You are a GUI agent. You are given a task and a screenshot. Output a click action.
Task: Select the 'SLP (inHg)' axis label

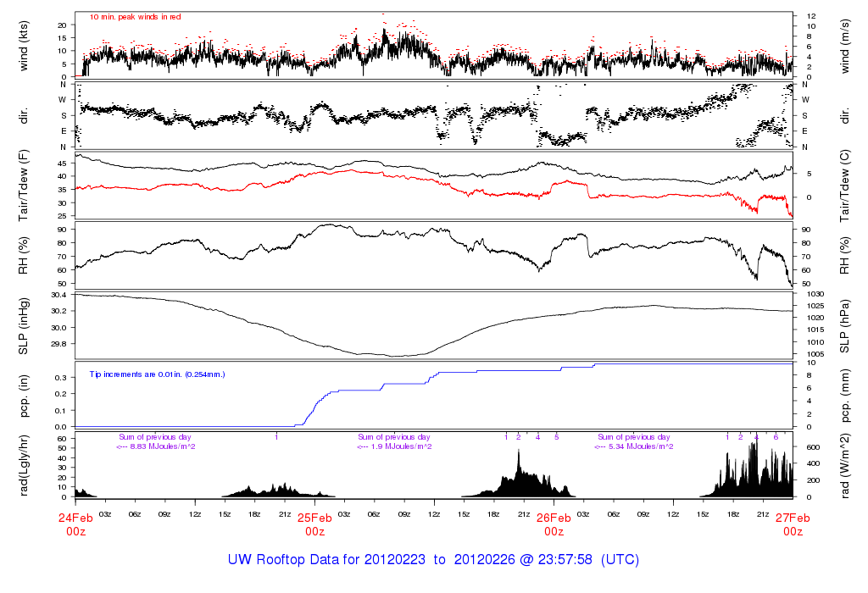point(23,326)
